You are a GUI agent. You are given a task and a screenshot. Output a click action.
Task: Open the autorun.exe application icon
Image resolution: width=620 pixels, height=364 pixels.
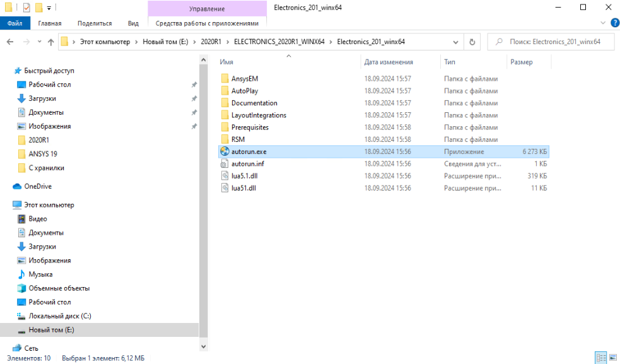(x=225, y=151)
